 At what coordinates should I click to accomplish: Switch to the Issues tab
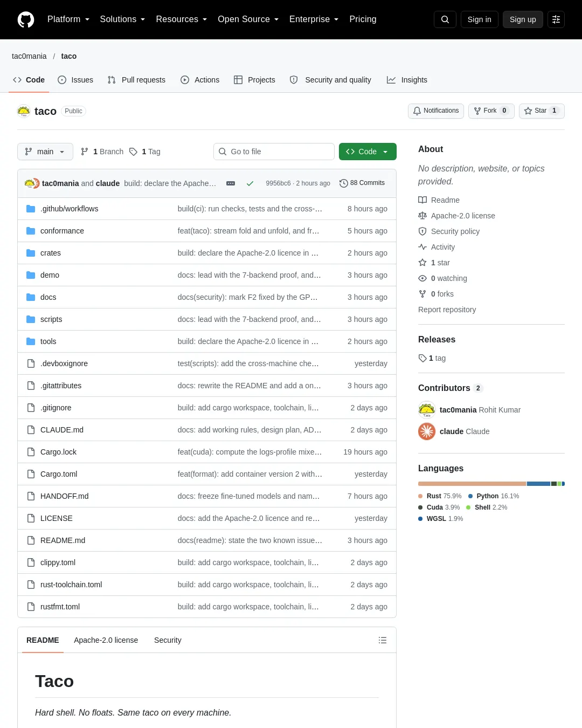coord(75,80)
